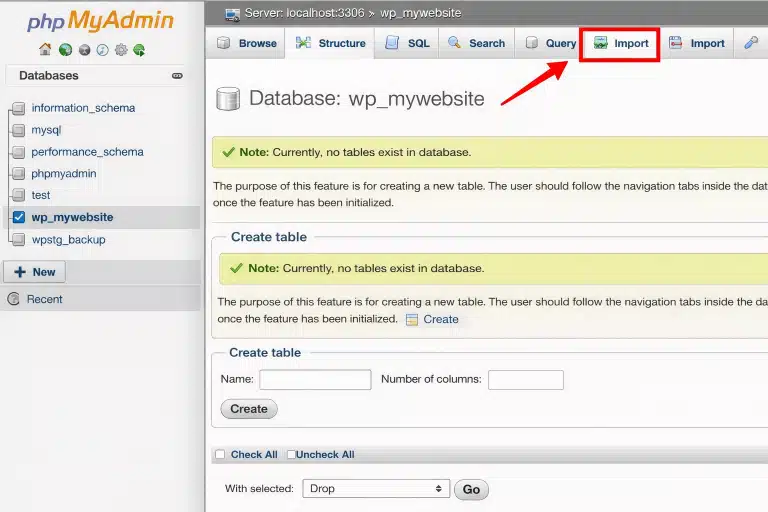Open the Search tab

coord(476,43)
